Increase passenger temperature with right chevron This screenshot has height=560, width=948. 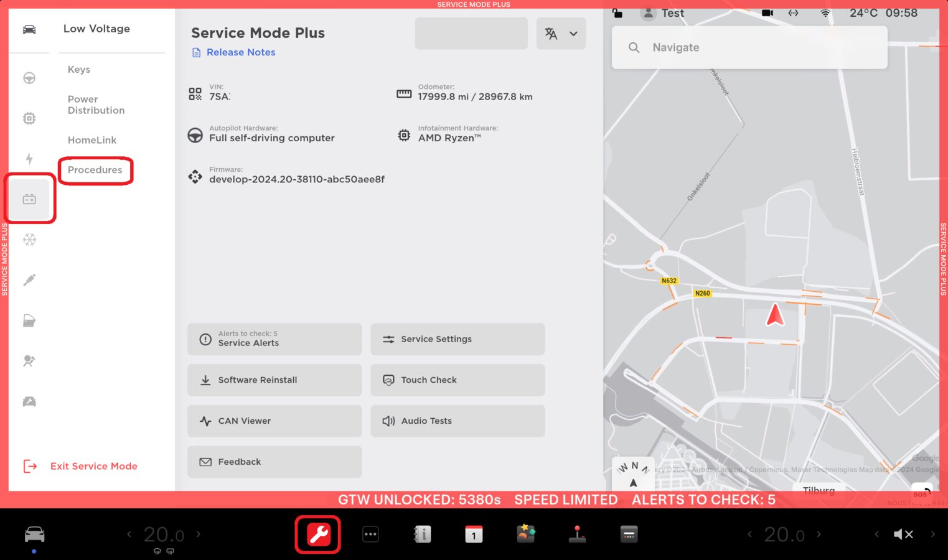(x=819, y=534)
